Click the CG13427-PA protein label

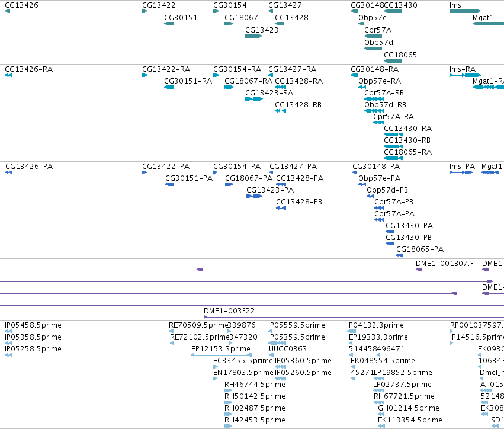(x=293, y=167)
